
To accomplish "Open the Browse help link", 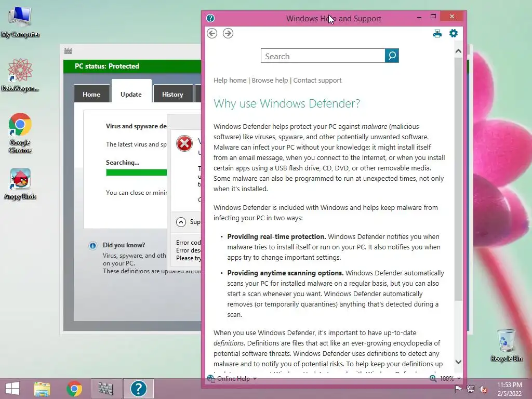I will pyautogui.click(x=270, y=81).
